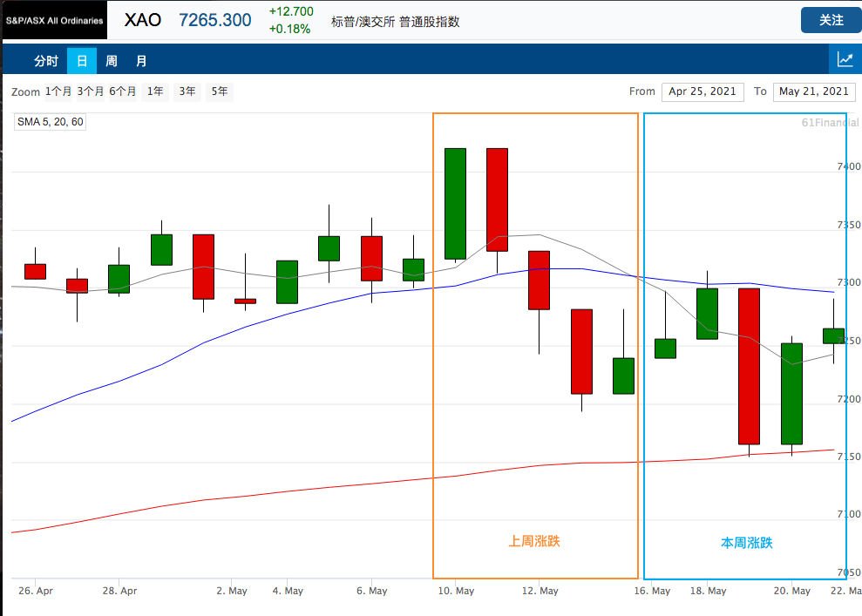Screen dimensions: 862x616
Task: Set zoom range to 3个月
Action: pos(90,91)
